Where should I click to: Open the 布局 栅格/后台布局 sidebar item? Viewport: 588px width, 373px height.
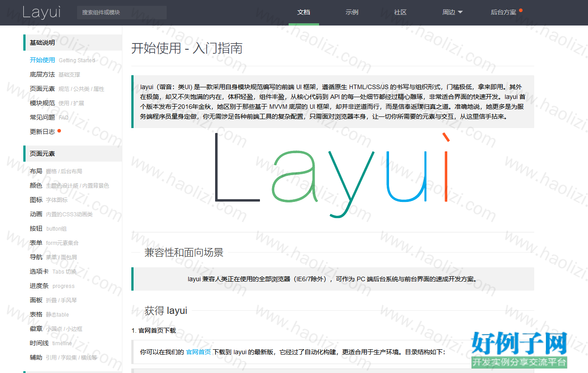(x=56, y=171)
